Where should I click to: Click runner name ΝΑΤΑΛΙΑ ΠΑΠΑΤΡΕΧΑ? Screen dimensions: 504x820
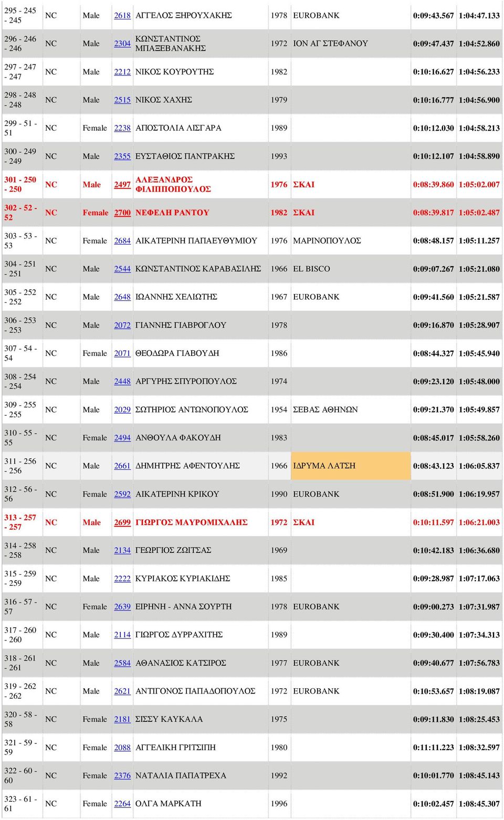coord(181,775)
